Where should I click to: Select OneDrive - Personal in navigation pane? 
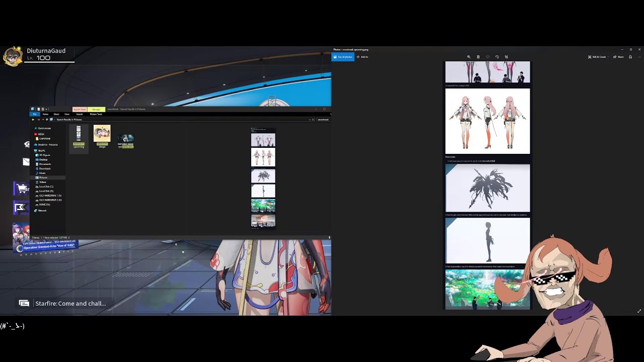[x=46, y=145]
